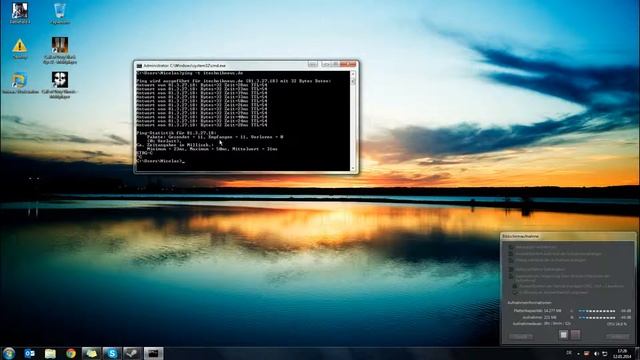This screenshot has height=360, width=640.
Task: Click the Aufnahme 231 MB value
Action: click(550, 317)
